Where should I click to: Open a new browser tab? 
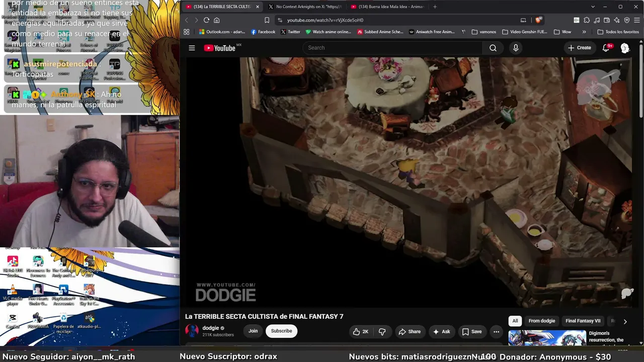tap(435, 7)
